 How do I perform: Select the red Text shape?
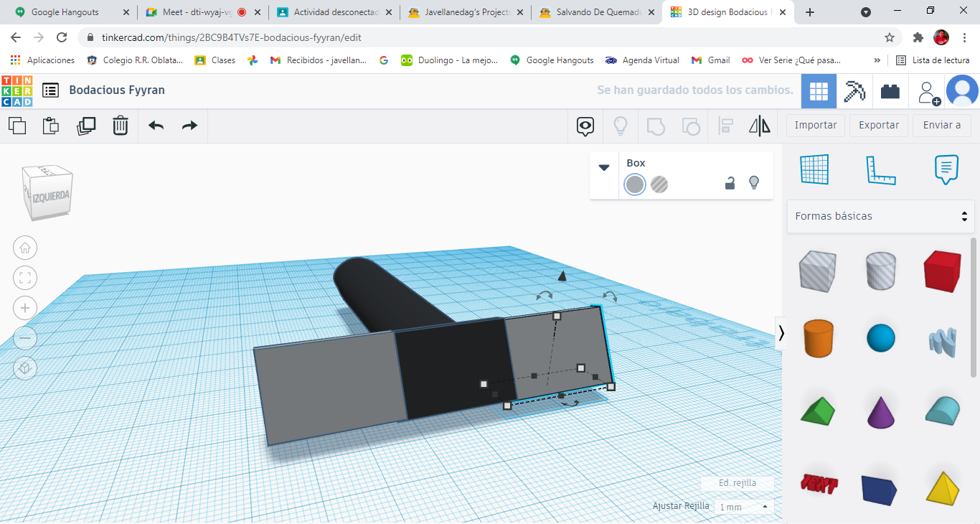[x=819, y=485]
